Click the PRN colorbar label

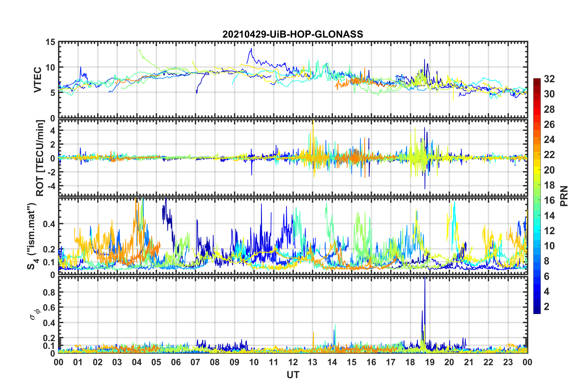564,196
